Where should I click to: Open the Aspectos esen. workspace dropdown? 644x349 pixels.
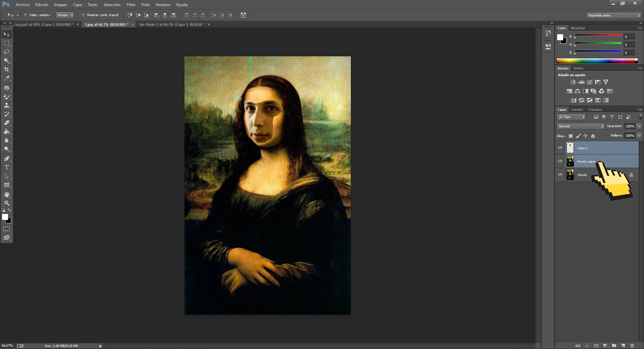coord(614,15)
